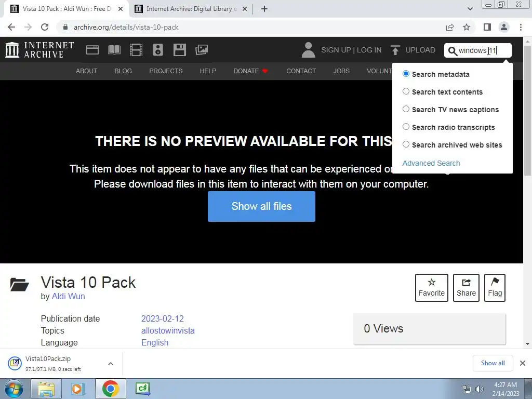
Task: Open the BLOG menu item
Action: coord(123,71)
